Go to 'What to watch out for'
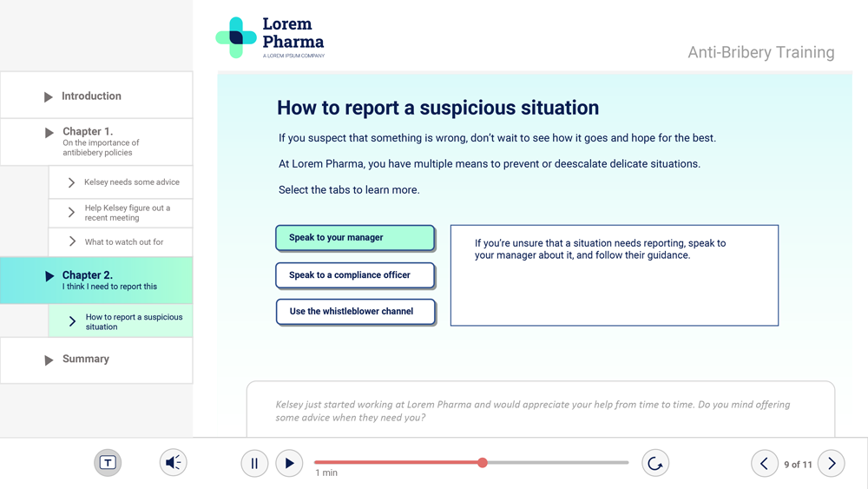Viewport: 868px width, 489px height. point(123,242)
